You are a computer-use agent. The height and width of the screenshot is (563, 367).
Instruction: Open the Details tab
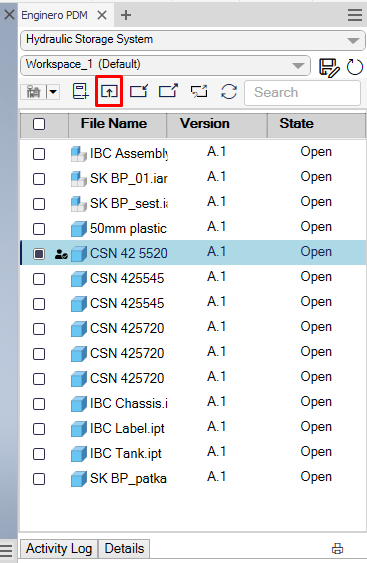[x=124, y=549]
